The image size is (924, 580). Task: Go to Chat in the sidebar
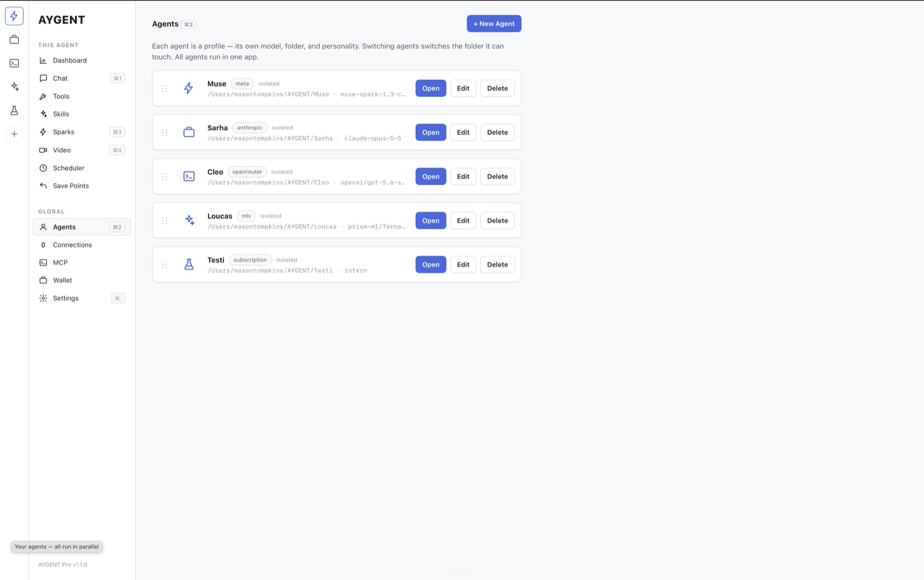click(x=82, y=78)
